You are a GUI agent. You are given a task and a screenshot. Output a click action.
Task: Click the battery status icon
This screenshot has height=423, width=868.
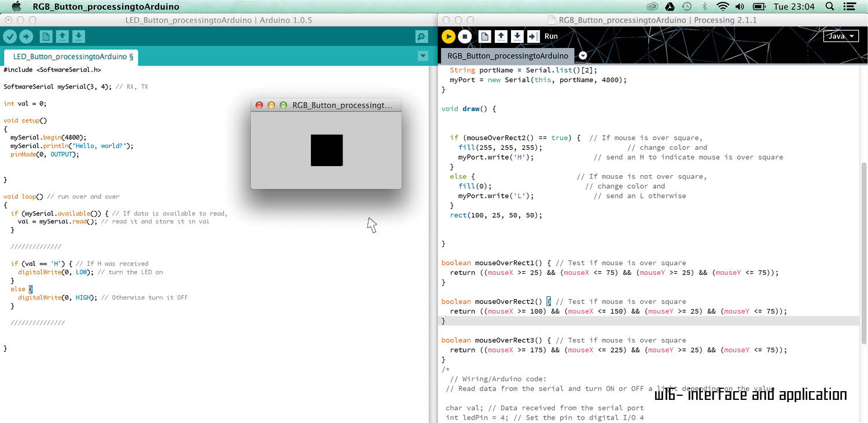(x=759, y=6)
